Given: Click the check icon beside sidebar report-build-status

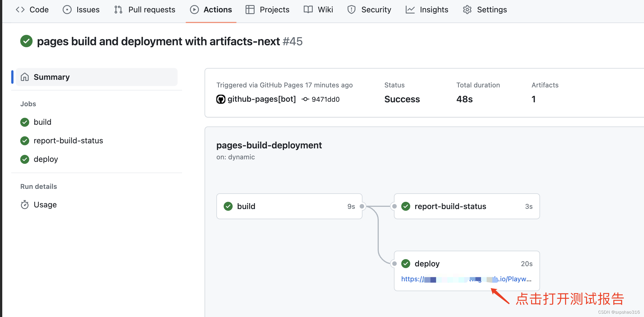Looking at the screenshot, I should tap(25, 141).
